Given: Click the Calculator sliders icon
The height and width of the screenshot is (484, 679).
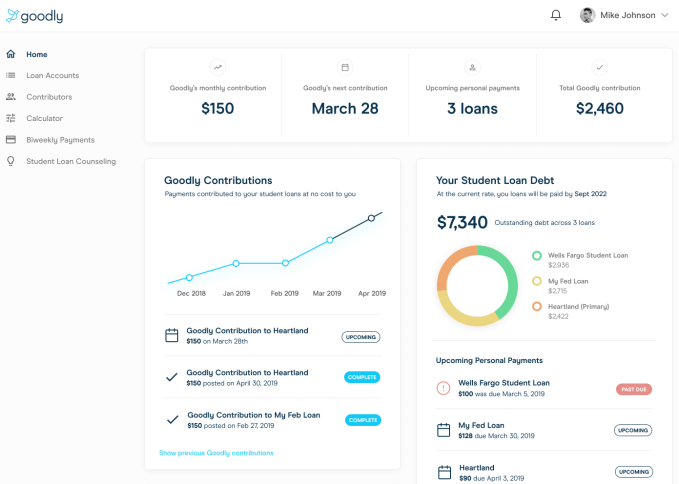Looking at the screenshot, I should click(x=10, y=118).
